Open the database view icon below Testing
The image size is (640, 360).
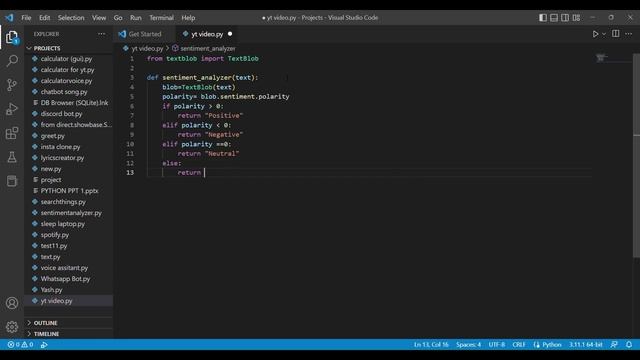(12, 181)
